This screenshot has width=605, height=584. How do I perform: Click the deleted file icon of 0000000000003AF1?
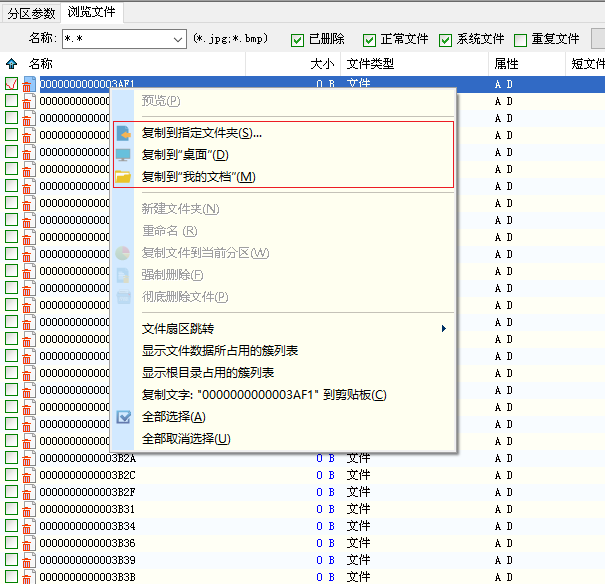click(x=29, y=84)
